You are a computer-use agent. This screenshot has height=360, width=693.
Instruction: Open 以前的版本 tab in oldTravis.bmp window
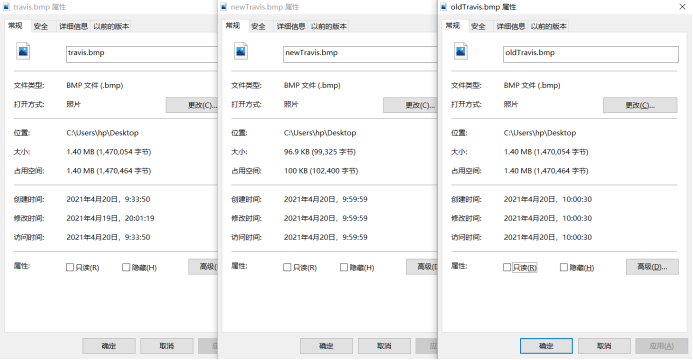(x=548, y=27)
